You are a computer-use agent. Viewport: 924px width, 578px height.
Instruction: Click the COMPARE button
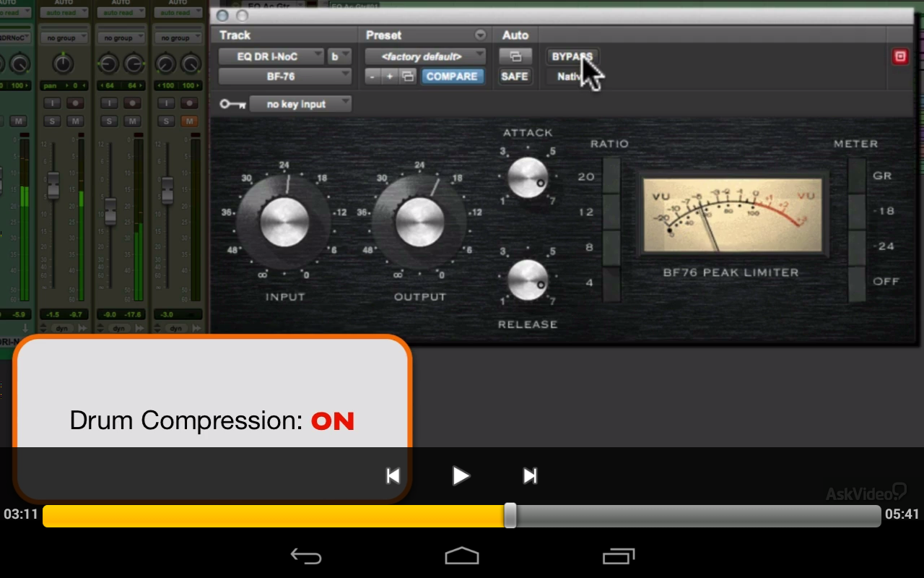(x=452, y=76)
